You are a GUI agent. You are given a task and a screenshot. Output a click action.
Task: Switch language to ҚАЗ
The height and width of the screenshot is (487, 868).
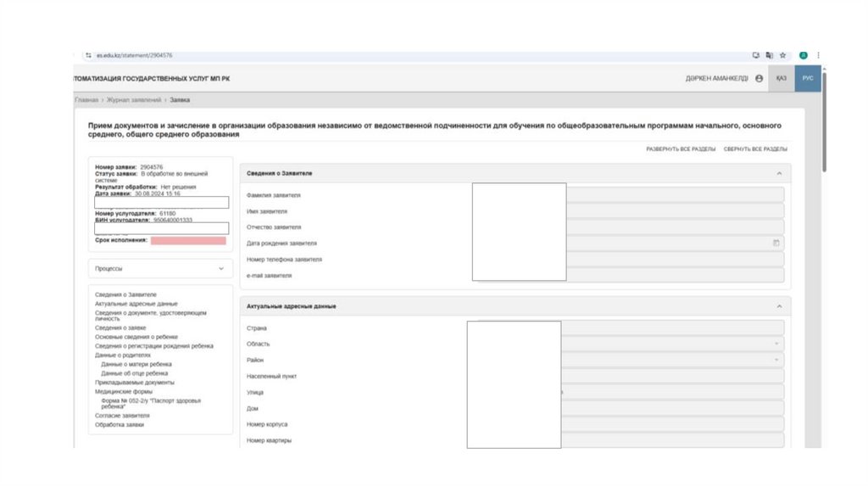781,79
